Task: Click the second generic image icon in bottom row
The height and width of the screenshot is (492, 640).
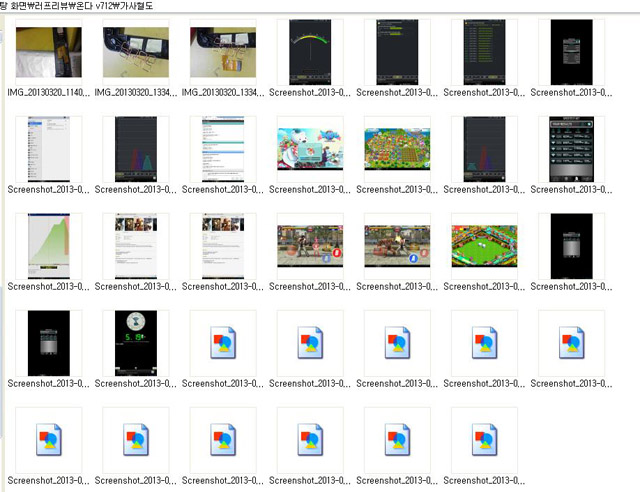Action: tap(137, 440)
